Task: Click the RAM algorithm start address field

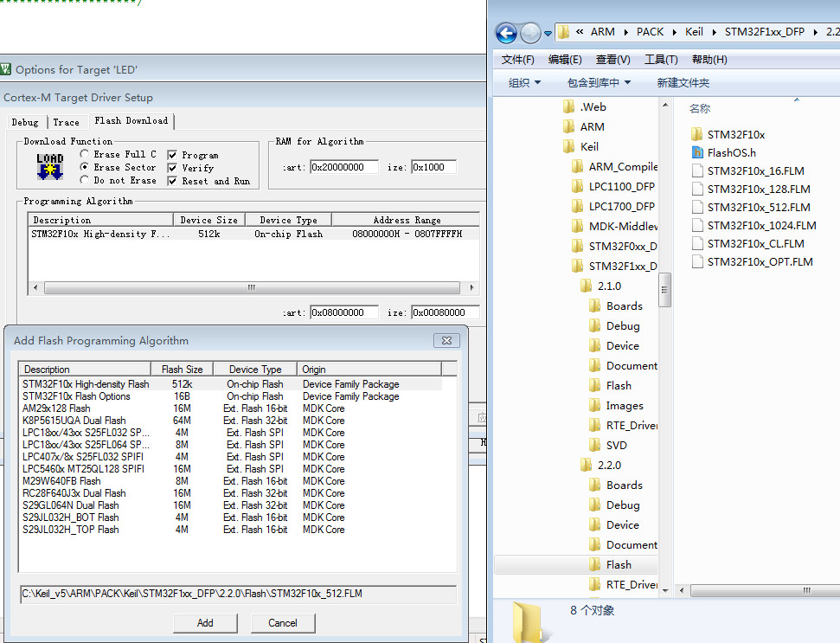Action: 344,167
